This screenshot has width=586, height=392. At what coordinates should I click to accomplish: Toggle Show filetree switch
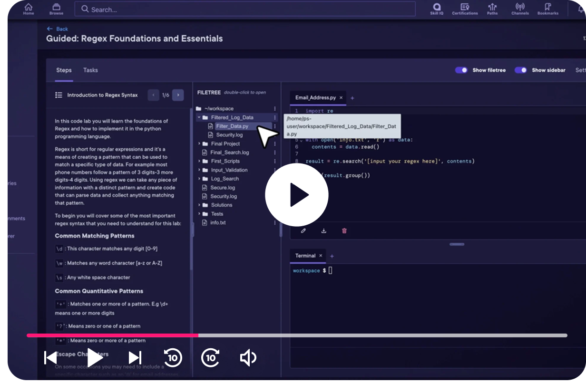click(x=461, y=70)
